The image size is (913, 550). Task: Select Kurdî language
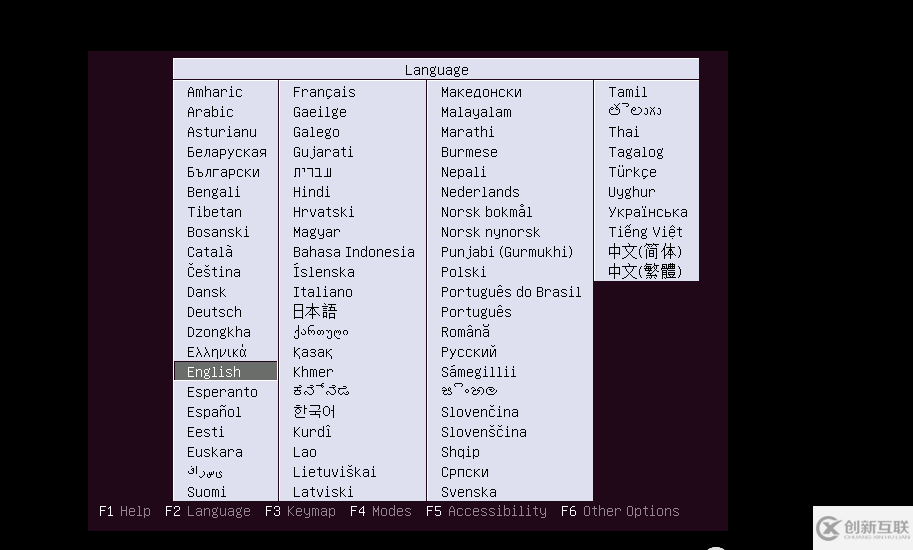click(x=312, y=432)
